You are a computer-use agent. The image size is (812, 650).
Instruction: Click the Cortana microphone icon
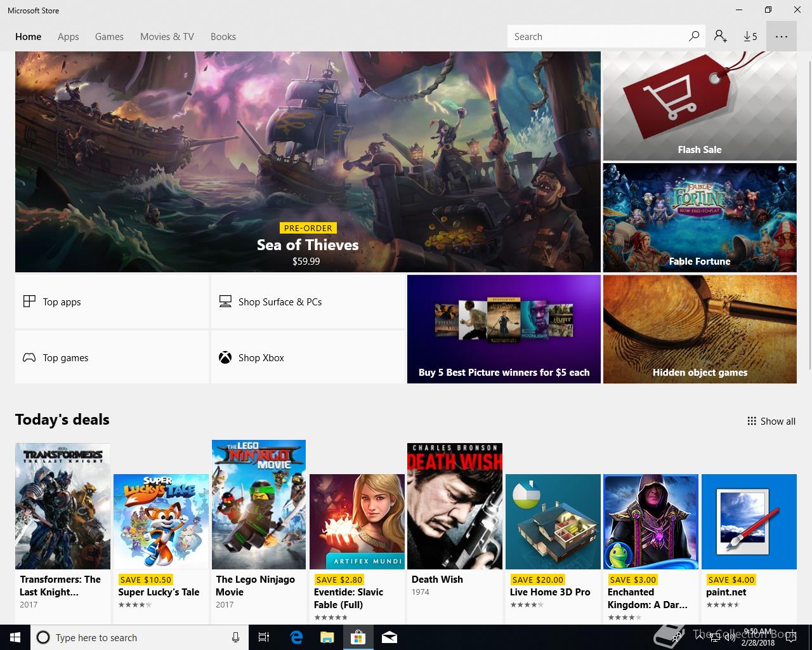point(235,637)
